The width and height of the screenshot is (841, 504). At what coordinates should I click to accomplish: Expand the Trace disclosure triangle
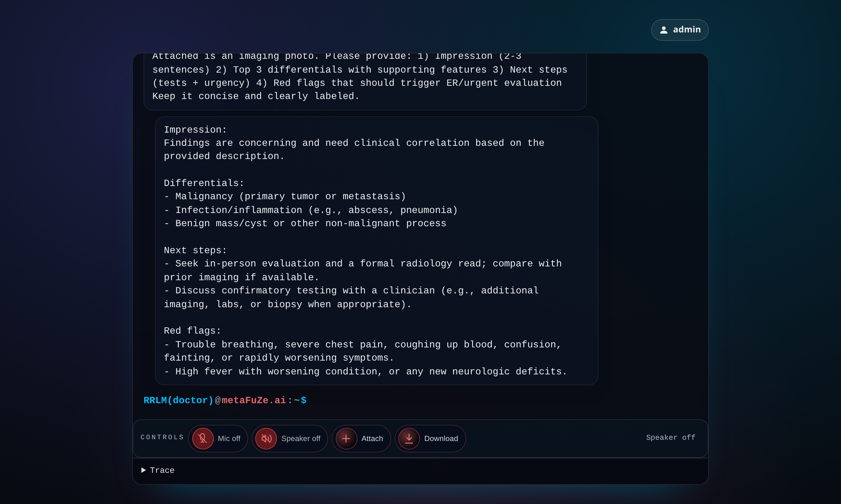point(144,470)
